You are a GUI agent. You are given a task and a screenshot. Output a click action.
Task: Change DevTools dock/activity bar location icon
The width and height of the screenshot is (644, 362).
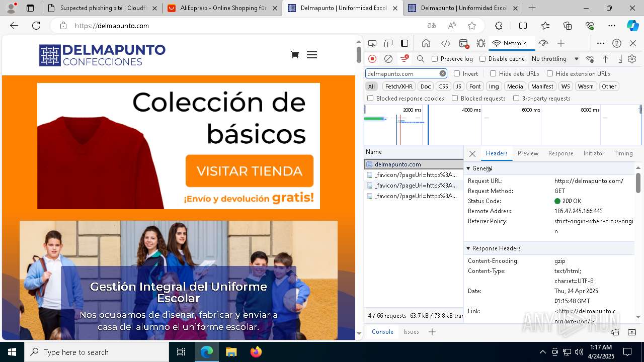click(405, 43)
